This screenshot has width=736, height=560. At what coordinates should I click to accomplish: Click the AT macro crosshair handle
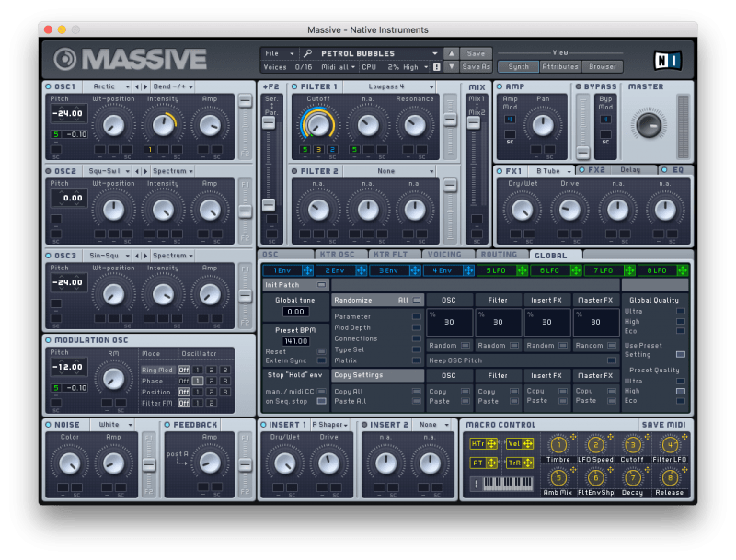click(x=491, y=463)
